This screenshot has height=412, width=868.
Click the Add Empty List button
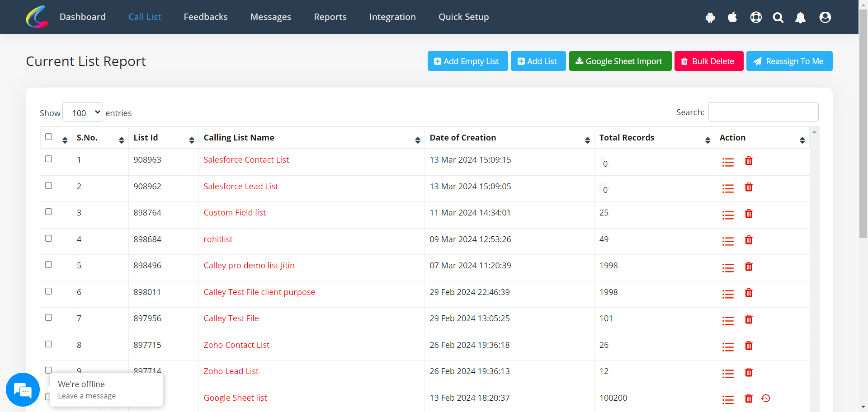coord(468,61)
